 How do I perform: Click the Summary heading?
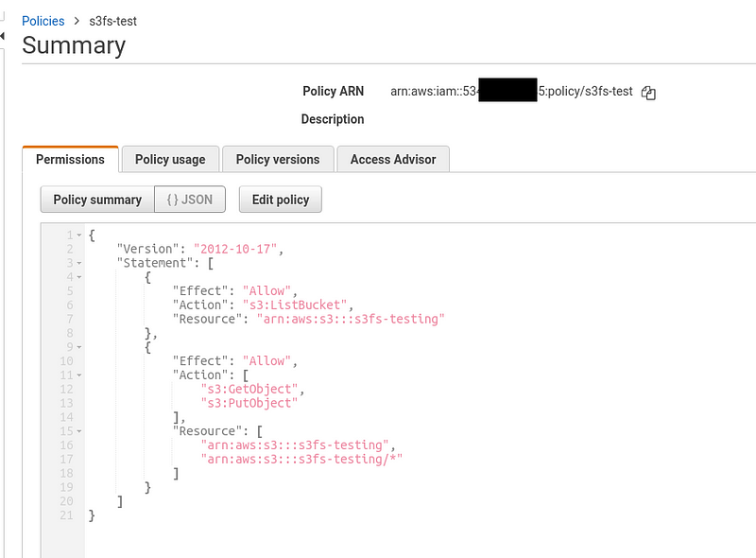pyautogui.click(x=74, y=45)
